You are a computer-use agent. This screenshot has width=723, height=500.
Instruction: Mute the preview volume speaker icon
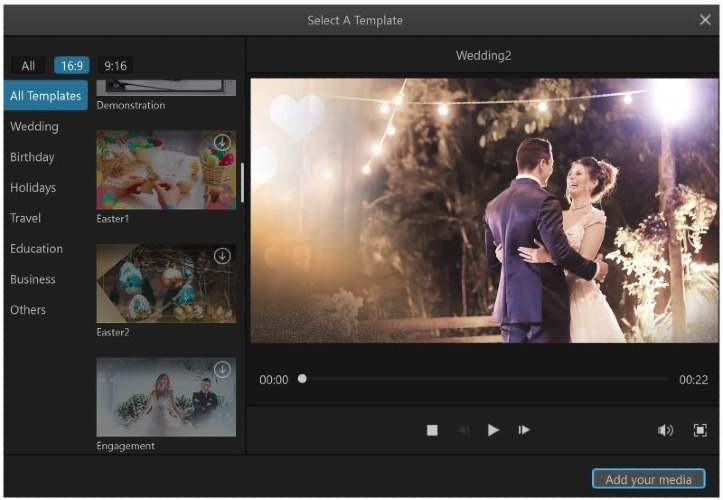tap(665, 430)
